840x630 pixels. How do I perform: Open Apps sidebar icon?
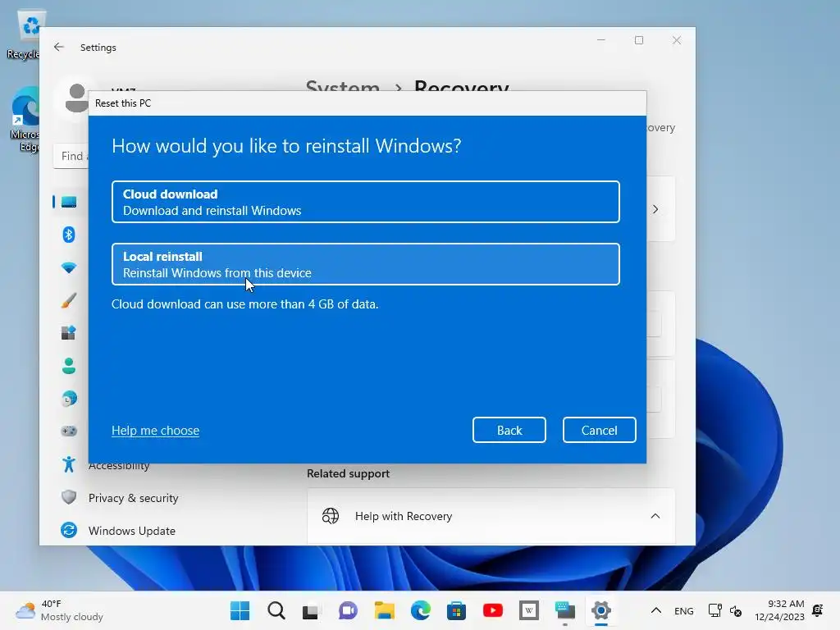tap(69, 333)
